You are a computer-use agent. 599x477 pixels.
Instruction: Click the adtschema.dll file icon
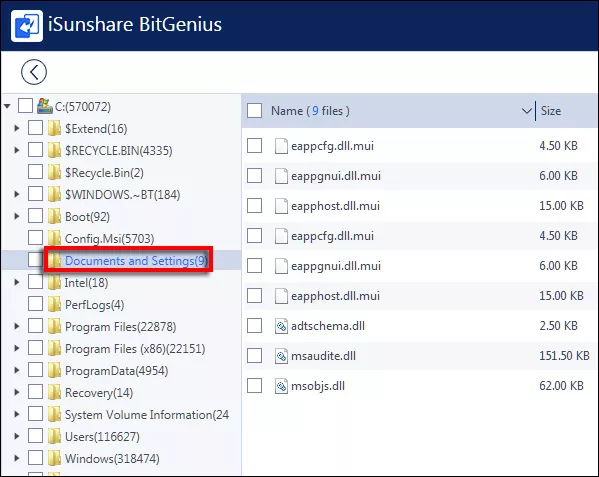tap(281, 326)
